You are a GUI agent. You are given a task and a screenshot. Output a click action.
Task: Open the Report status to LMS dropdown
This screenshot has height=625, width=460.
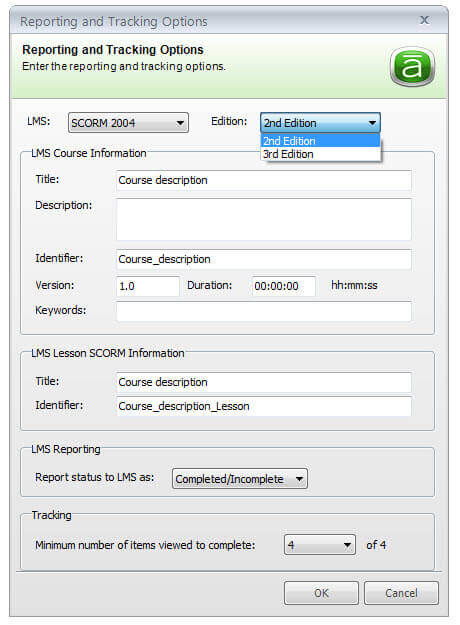coord(240,478)
